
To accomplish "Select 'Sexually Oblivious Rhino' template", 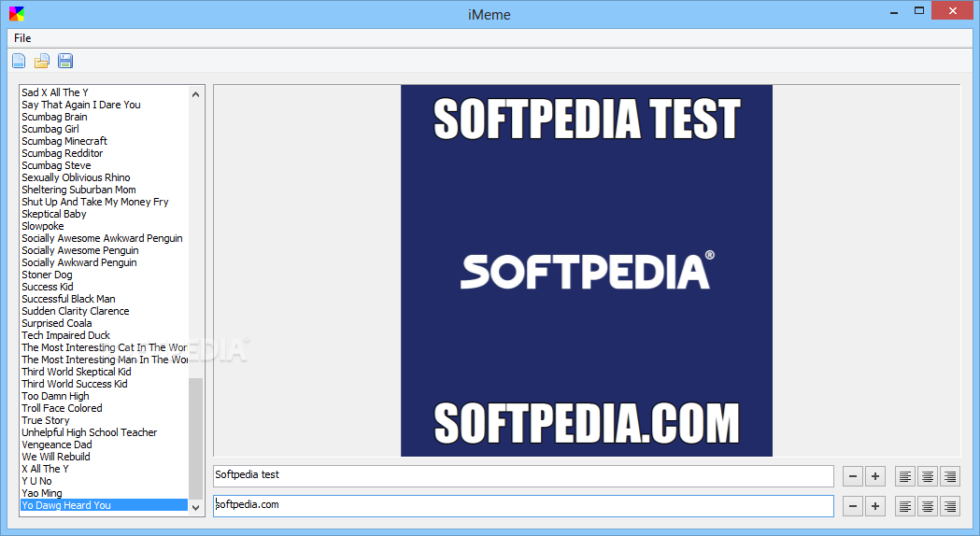I will click(x=76, y=178).
